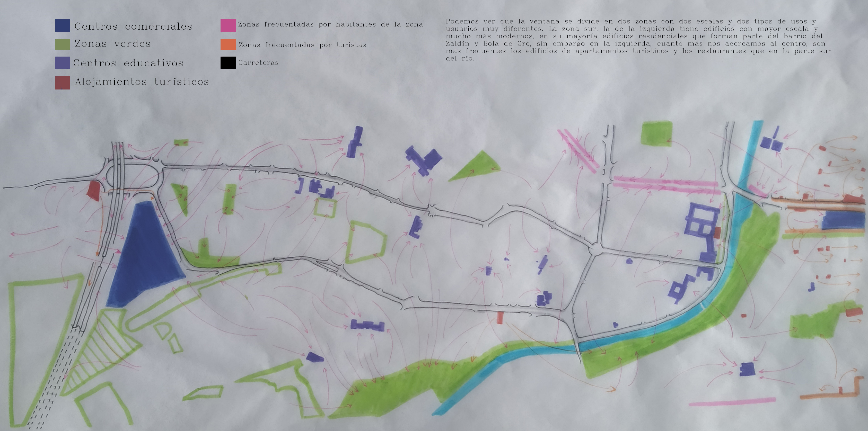Click the "Alojamientos turísticos" legend text
The height and width of the screenshot is (431, 868).
point(142,82)
